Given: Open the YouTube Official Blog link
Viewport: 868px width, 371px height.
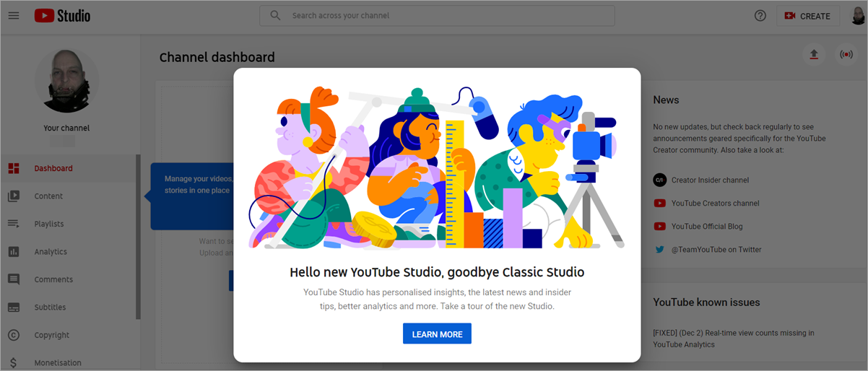Looking at the screenshot, I should [706, 227].
